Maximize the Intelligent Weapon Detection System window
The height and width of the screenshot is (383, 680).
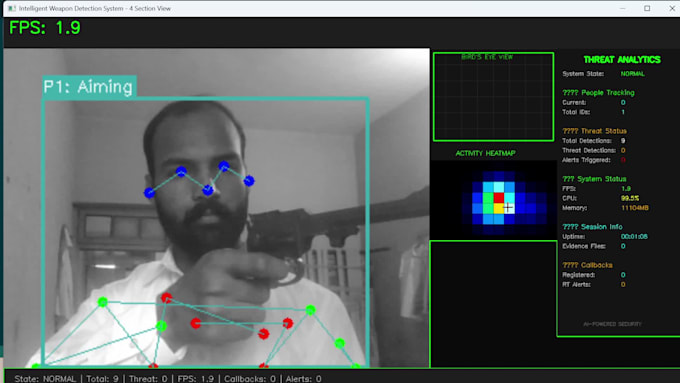[647, 8]
